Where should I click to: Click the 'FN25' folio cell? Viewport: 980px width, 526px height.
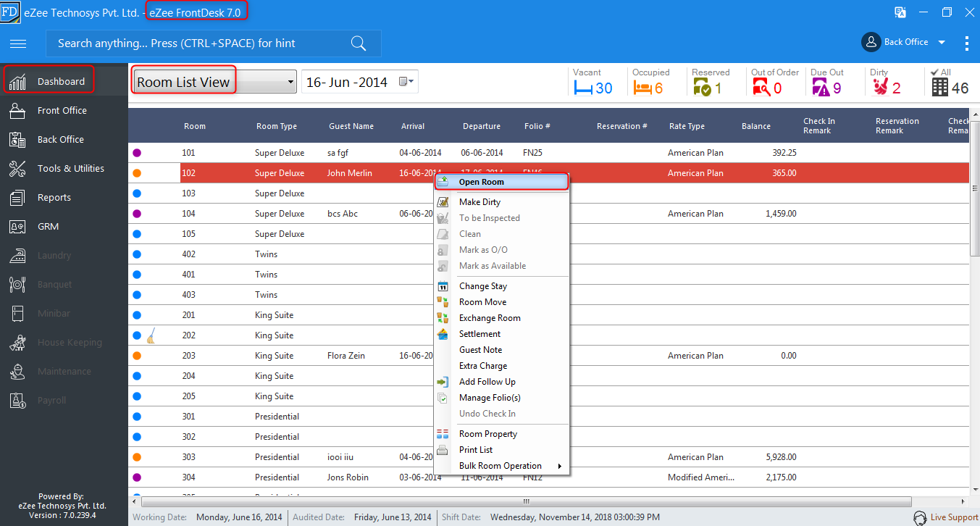(x=532, y=153)
